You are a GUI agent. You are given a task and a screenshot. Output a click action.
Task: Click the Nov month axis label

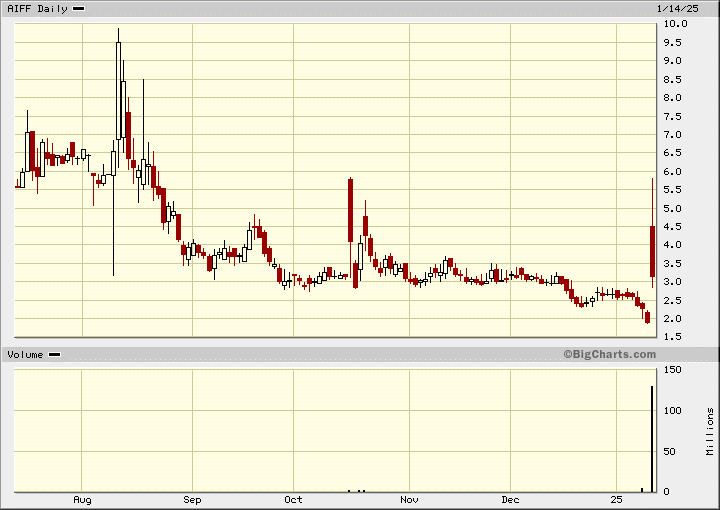point(409,499)
